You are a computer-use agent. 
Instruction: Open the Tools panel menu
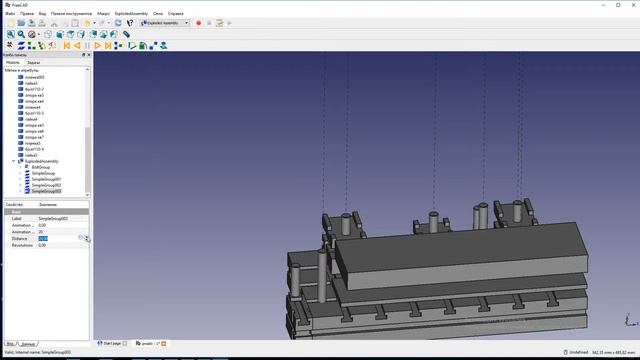pyautogui.click(x=71, y=13)
